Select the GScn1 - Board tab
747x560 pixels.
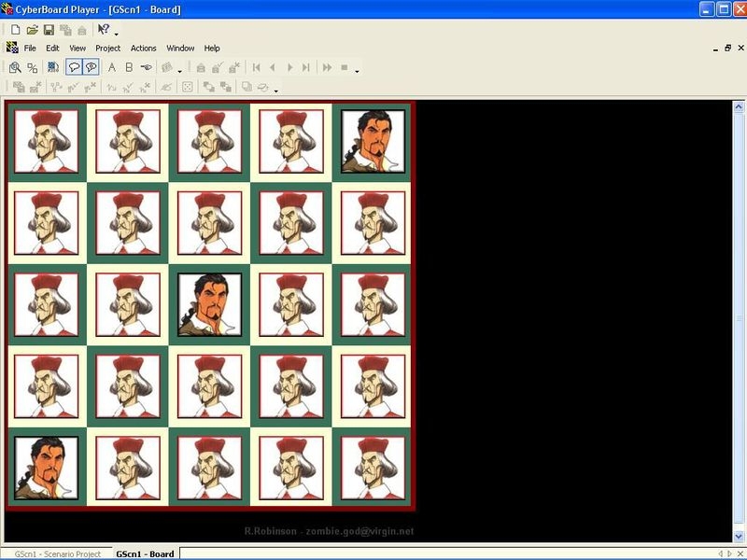pyautogui.click(x=145, y=553)
